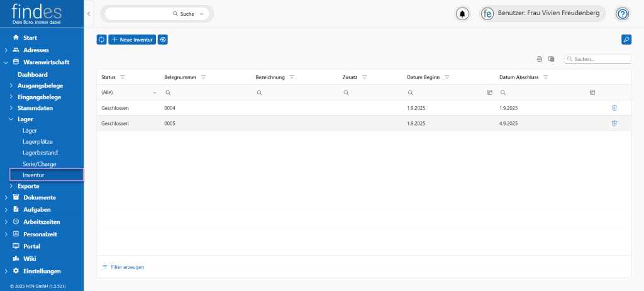Open the column chooser icon above table
644x291 pixels.
[x=551, y=59]
